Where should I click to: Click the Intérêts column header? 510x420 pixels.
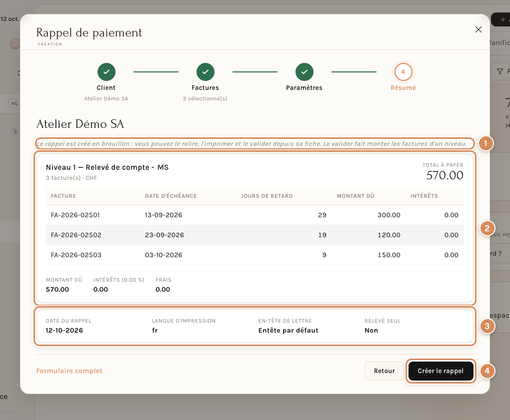click(424, 196)
